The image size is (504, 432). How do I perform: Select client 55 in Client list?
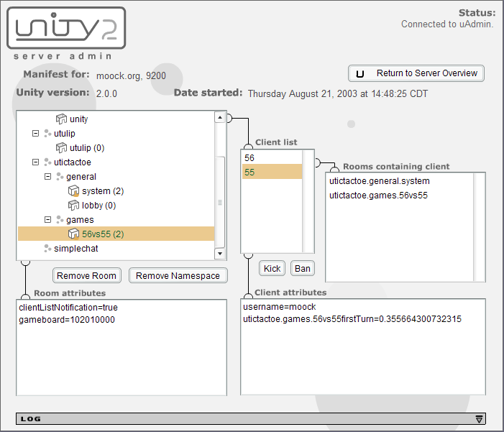(272, 172)
